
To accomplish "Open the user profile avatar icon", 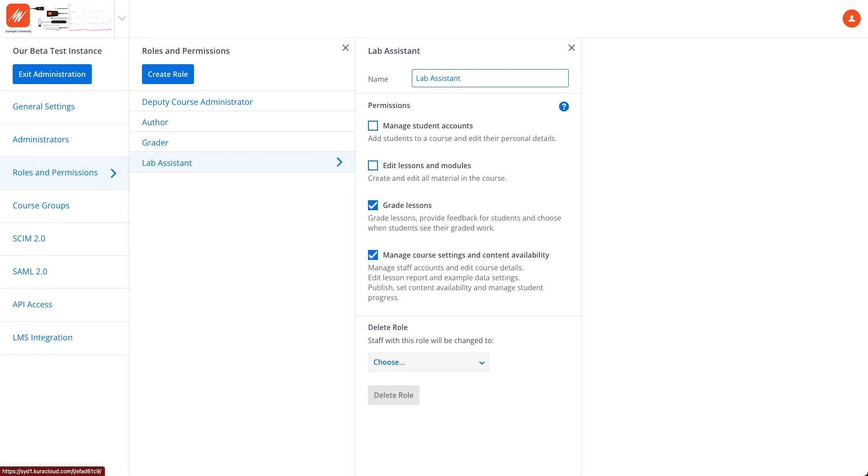I will click(x=851, y=19).
